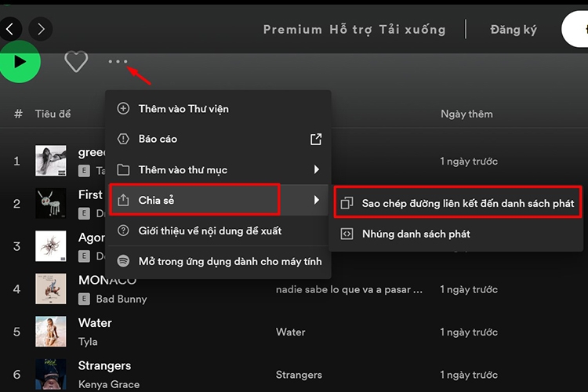
Task: Click MONACO album cover thumbnail
Action: [x=51, y=289]
